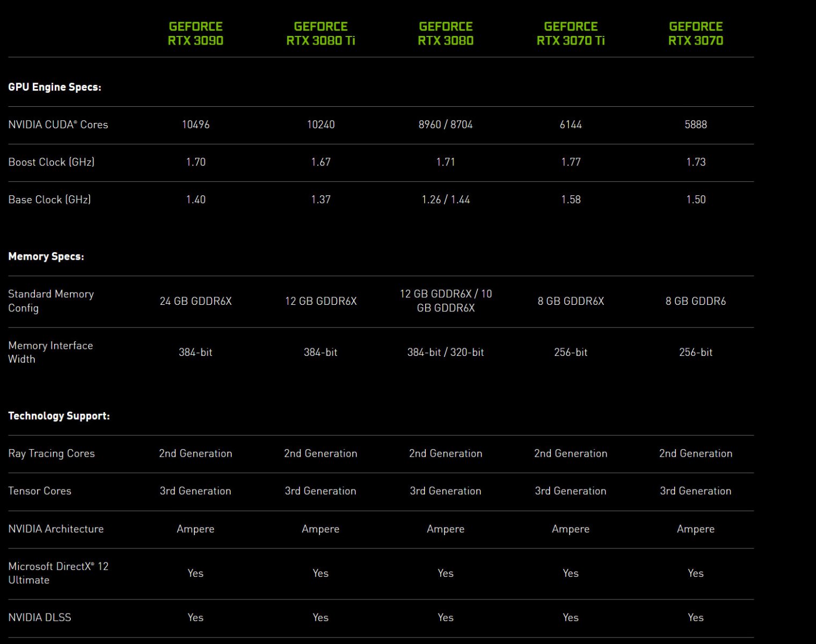Click the "Ray Tracing Cores" row label
Screen dimensions: 816x644
tap(52, 453)
